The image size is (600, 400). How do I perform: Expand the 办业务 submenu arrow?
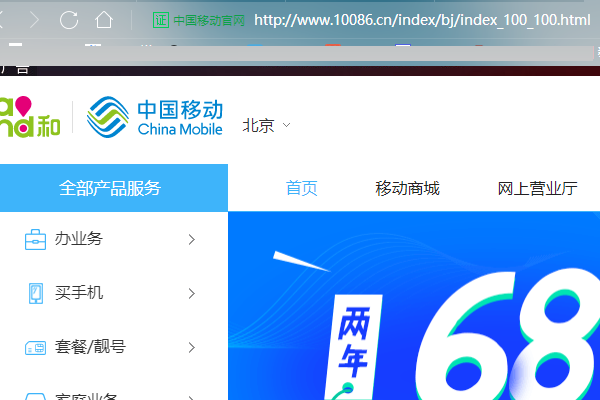point(192,240)
